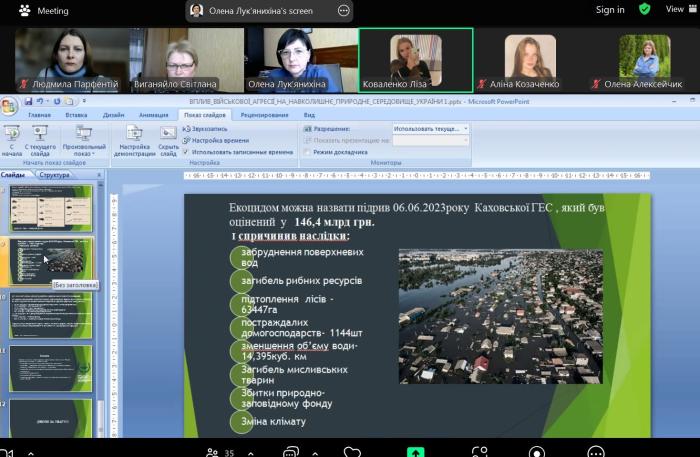The height and width of the screenshot is (457, 700).
Task: Click the View button at top right
Action: point(674,10)
